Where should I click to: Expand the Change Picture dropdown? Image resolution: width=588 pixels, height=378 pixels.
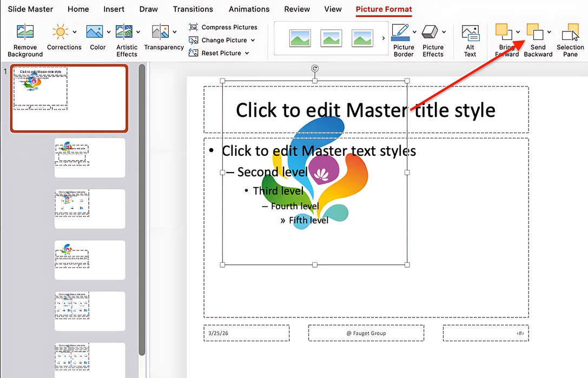pos(252,39)
